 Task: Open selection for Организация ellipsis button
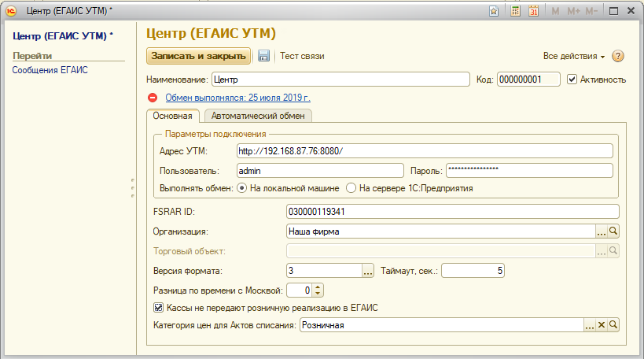[x=602, y=231]
